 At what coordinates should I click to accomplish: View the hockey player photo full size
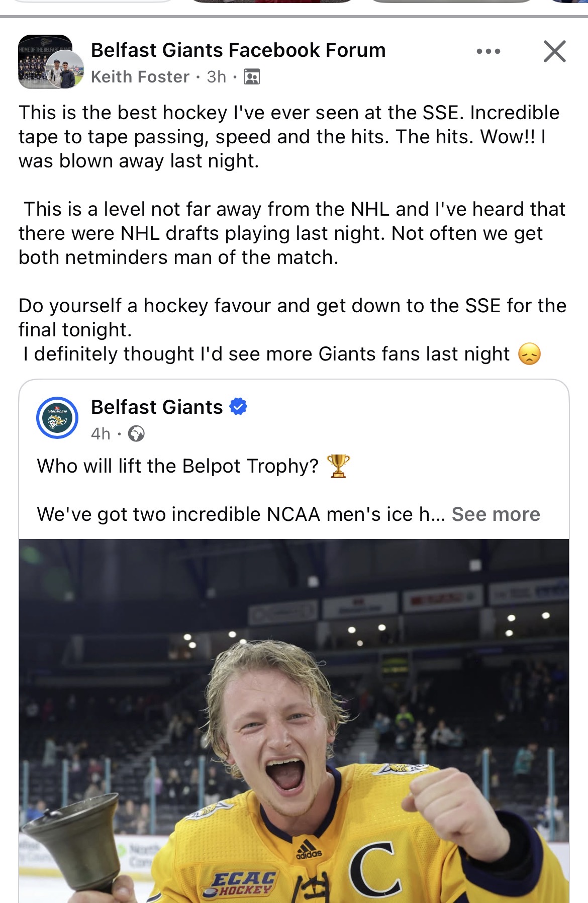coord(294,719)
